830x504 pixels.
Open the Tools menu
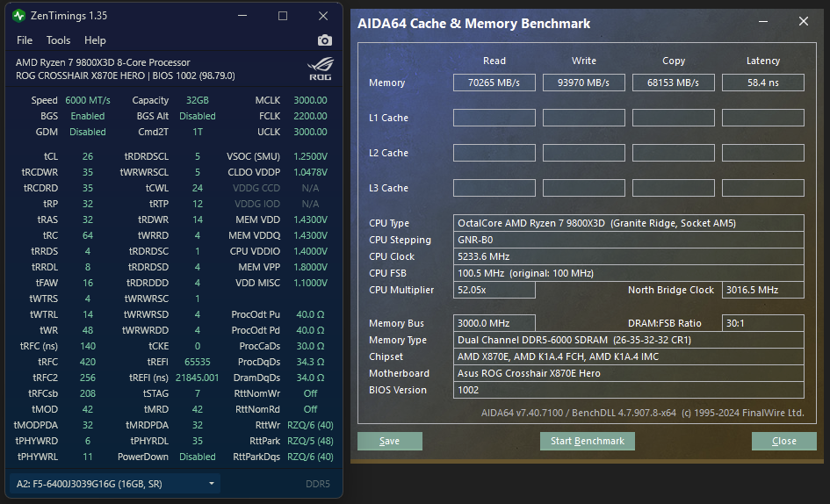[x=58, y=40]
